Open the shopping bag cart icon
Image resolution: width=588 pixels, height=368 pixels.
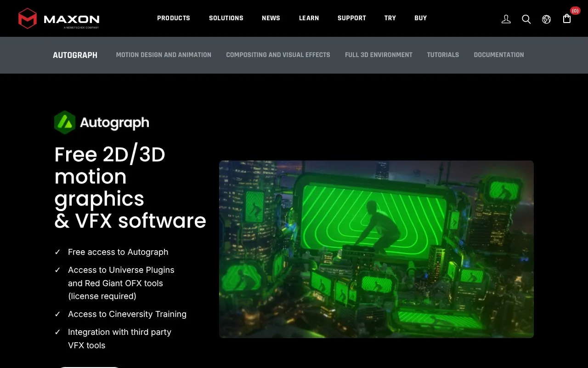coord(567,18)
